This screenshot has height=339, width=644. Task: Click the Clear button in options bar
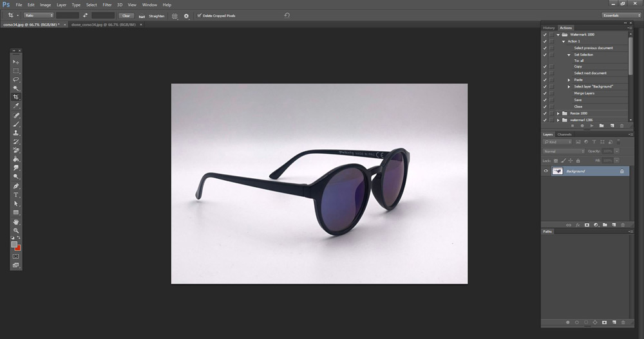pos(127,15)
